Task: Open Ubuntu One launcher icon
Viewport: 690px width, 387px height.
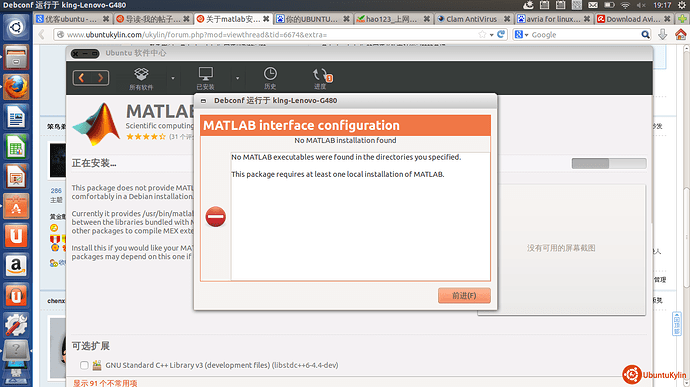Action: point(16,236)
